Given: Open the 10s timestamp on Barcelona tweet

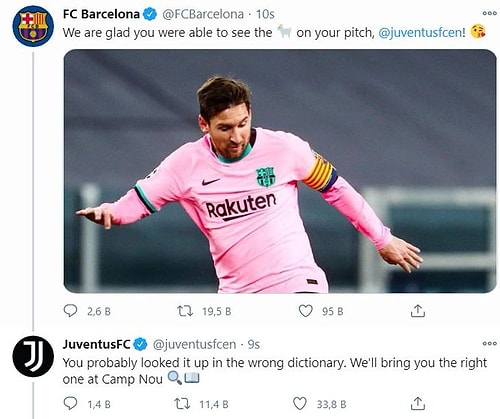Looking at the screenshot, I should (x=265, y=14).
